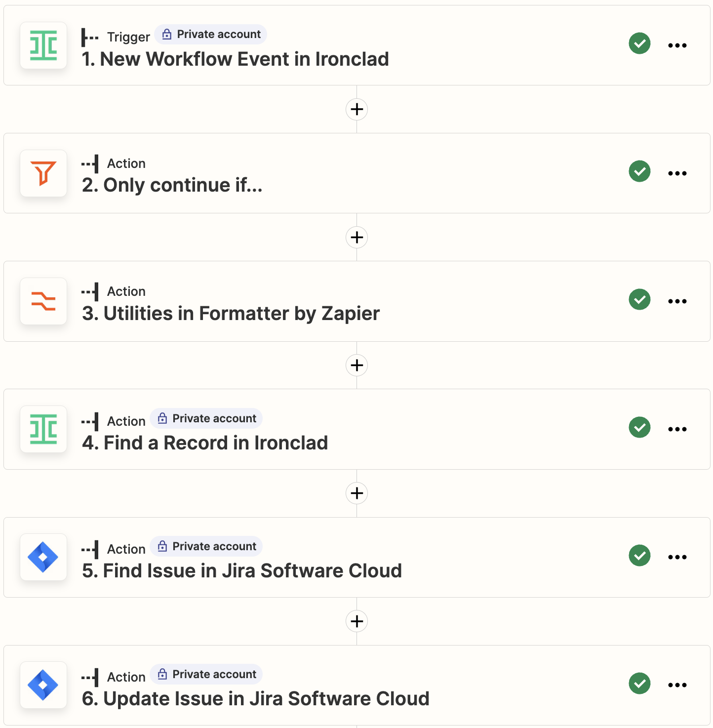This screenshot has width=713, height=728.
Task: Add a step after Find a Record
Action: 356,493
